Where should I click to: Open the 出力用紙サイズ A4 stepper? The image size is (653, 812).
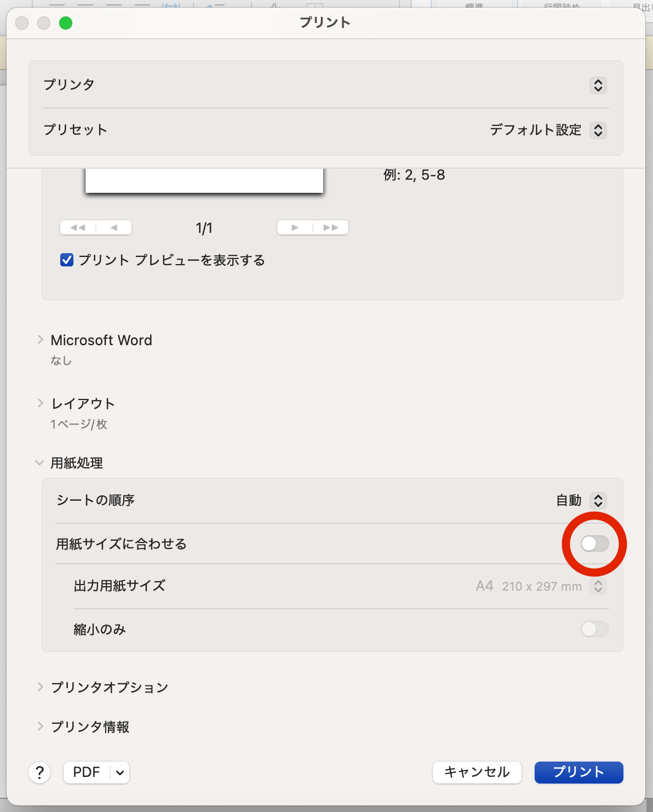point(598,586)
